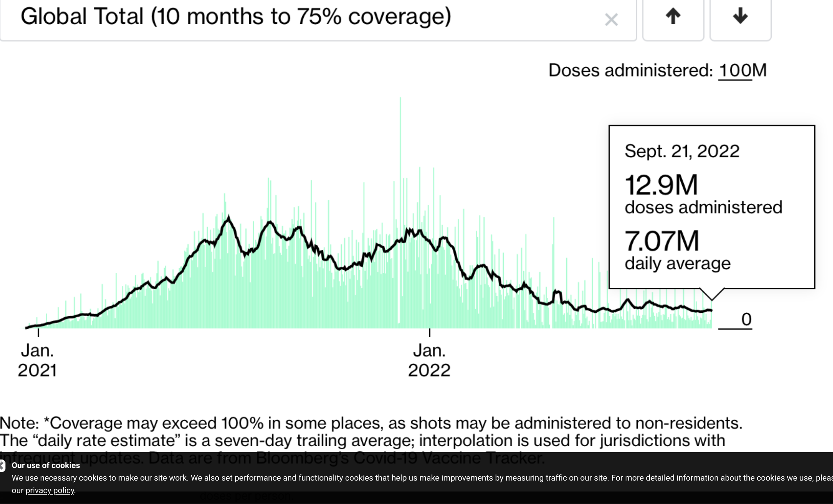Click the "Doses administered:" legend label
Screen dimensions: 833x504
click(631, 71)
